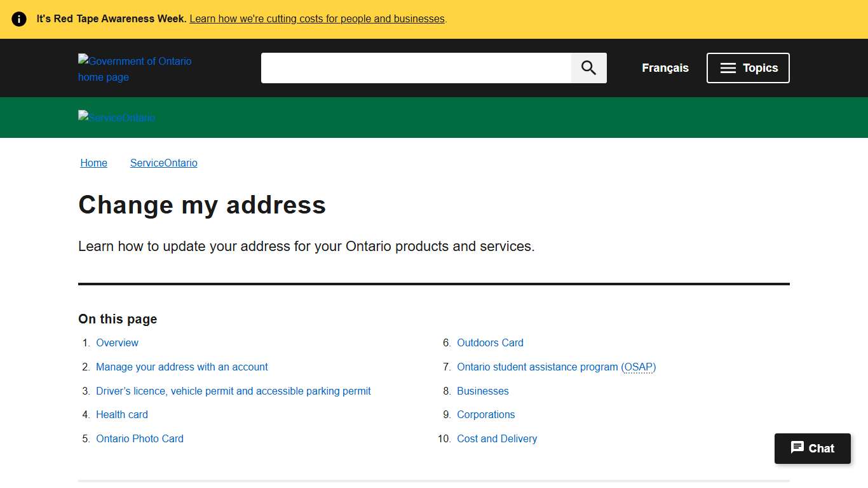
Task: Open the Ontario Photo Card section
Action: coord(139,438)
